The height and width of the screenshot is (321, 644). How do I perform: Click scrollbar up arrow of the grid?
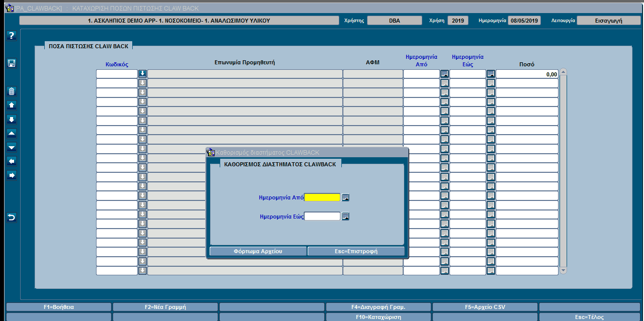[563, 72]
